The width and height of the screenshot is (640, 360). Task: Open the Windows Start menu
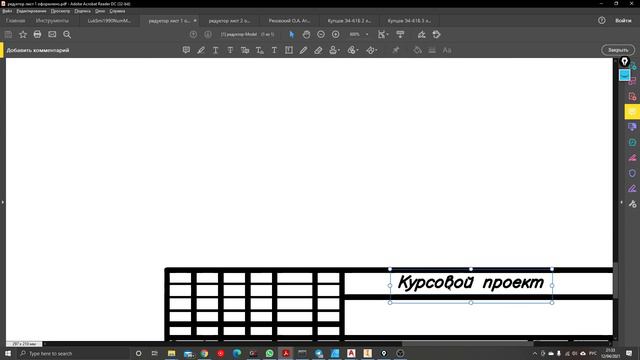[x=8, y=353]
